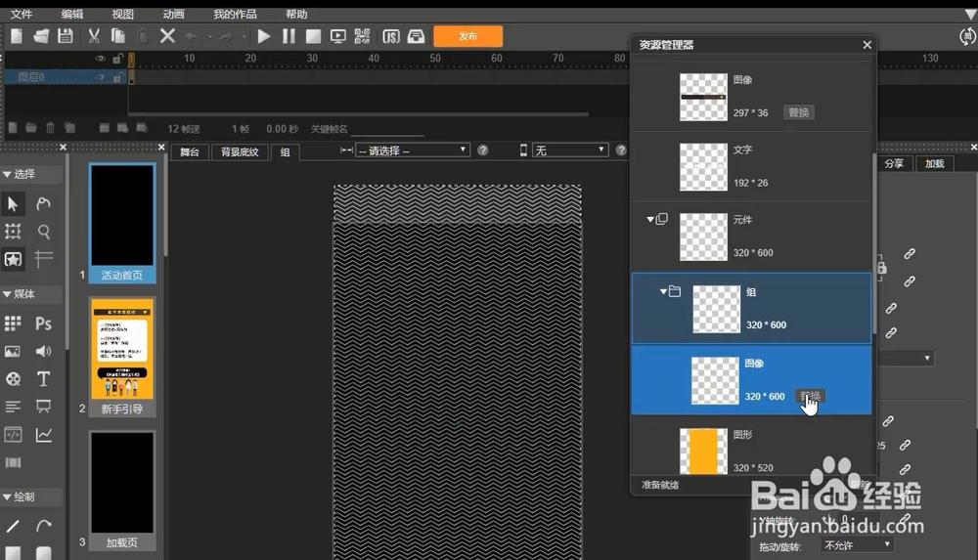This screenshot has width=978, height=560.
Task: Select the curve drawing tool
Action: (x=44, y=526)
